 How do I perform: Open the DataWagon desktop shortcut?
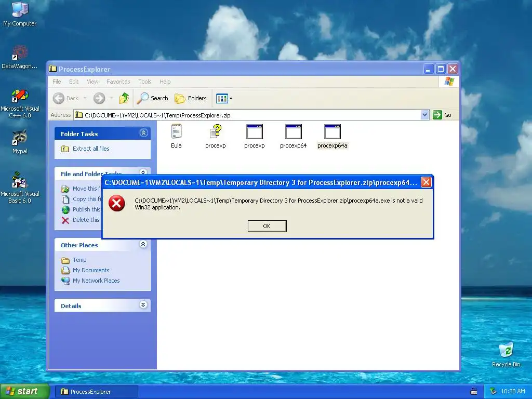click(20, 57)
